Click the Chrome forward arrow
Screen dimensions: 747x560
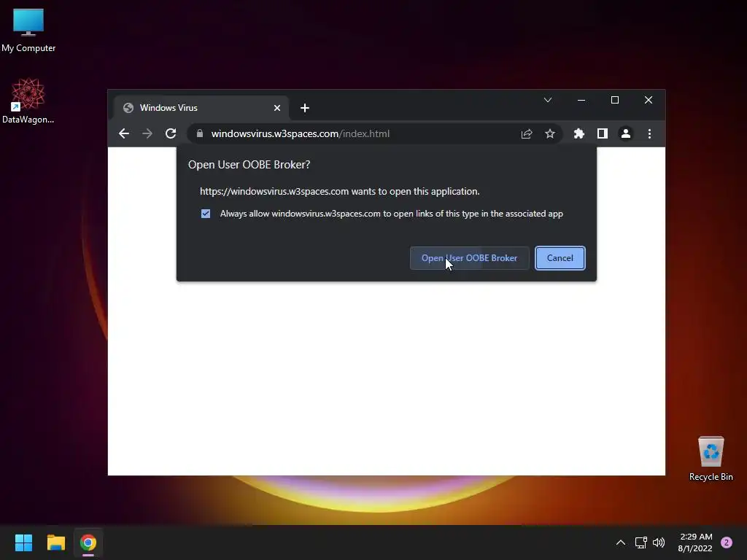147,134
